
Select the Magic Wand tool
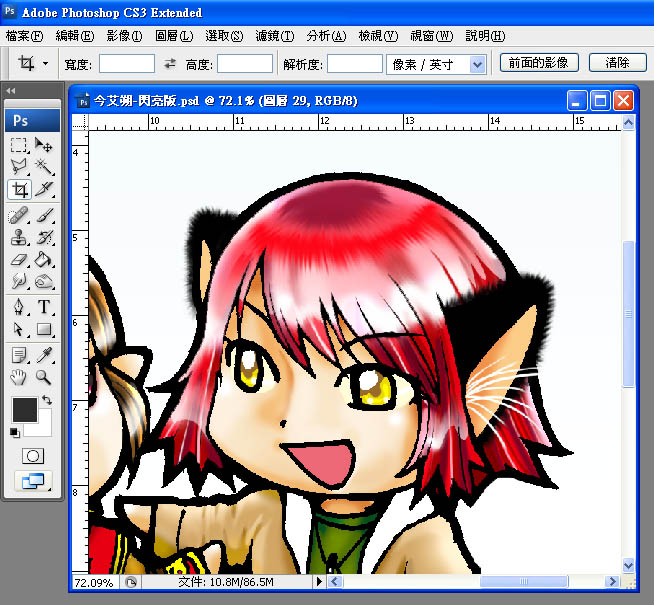(x=44, y=167)
